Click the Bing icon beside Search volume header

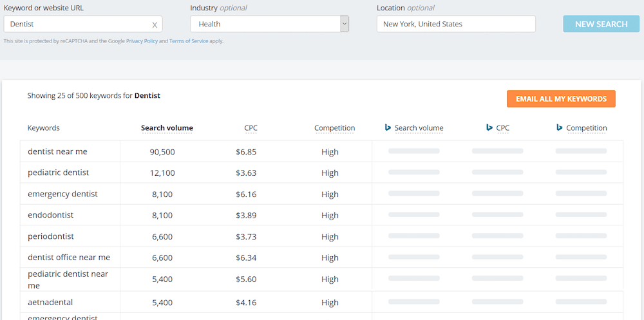pyautogui.click(x=387, y=127)
